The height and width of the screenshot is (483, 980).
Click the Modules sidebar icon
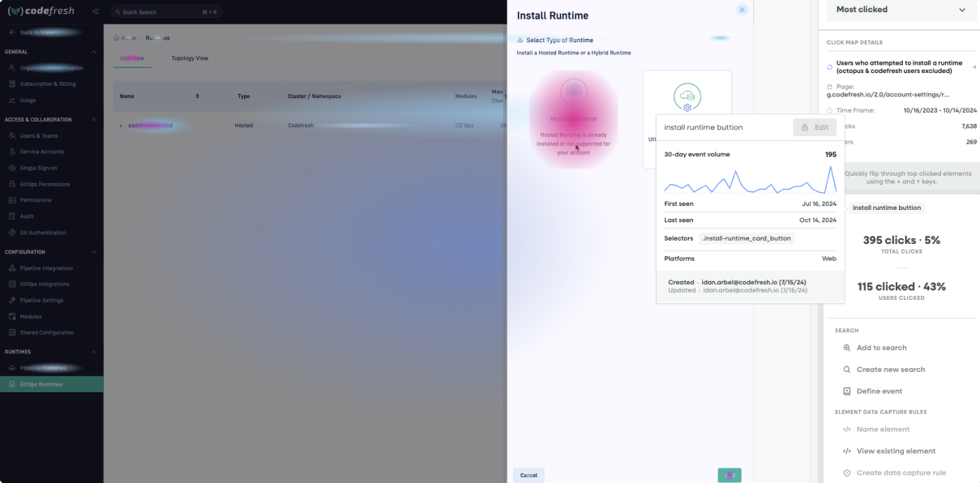pos(12,316)
